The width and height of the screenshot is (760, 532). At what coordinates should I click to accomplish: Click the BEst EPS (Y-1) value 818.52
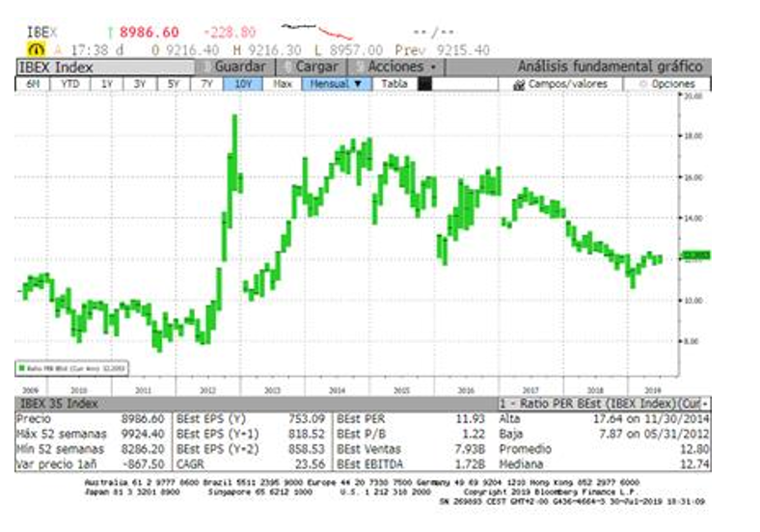tap(307, 434)
